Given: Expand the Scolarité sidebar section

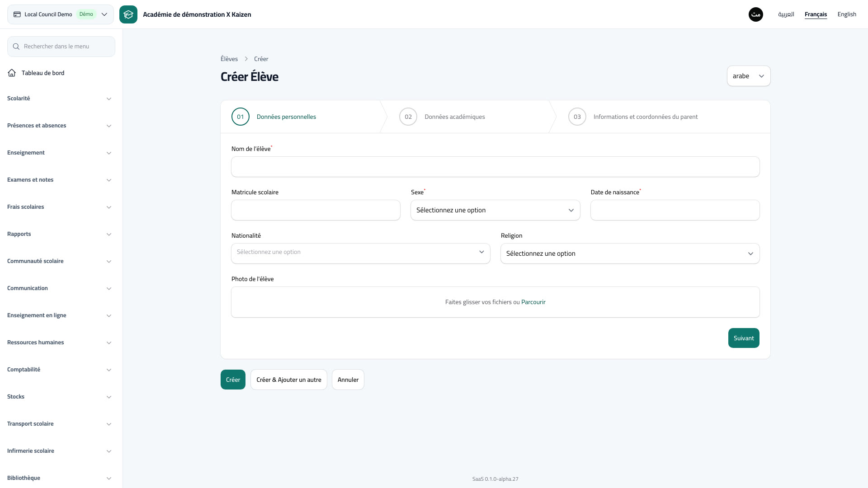Looking at the screenshot, I should pos(59,99).
